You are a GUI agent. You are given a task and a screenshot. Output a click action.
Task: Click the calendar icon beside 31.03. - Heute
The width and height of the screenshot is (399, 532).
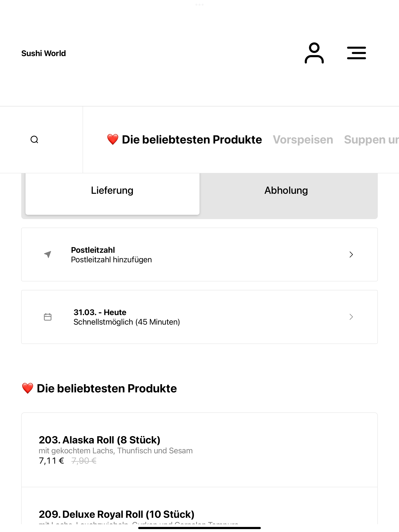click(48, 317)
